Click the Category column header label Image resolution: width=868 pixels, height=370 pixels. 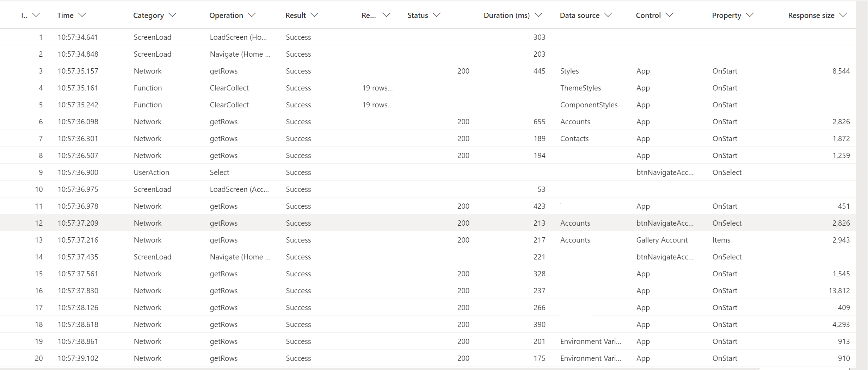(148, 15)
